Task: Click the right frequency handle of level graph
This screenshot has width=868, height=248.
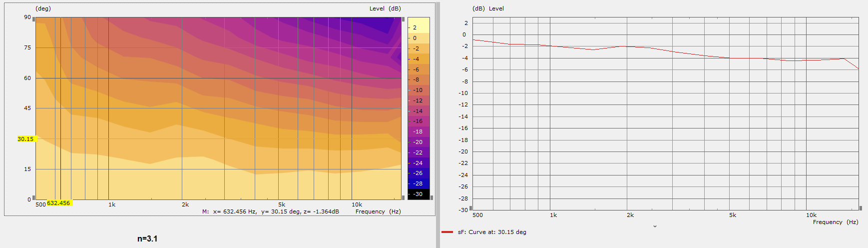Action: click(861, 208)
